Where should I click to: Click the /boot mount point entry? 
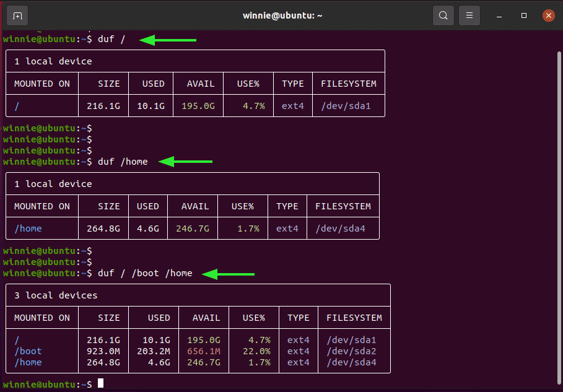pyautogui.click(x=28, y=351)
